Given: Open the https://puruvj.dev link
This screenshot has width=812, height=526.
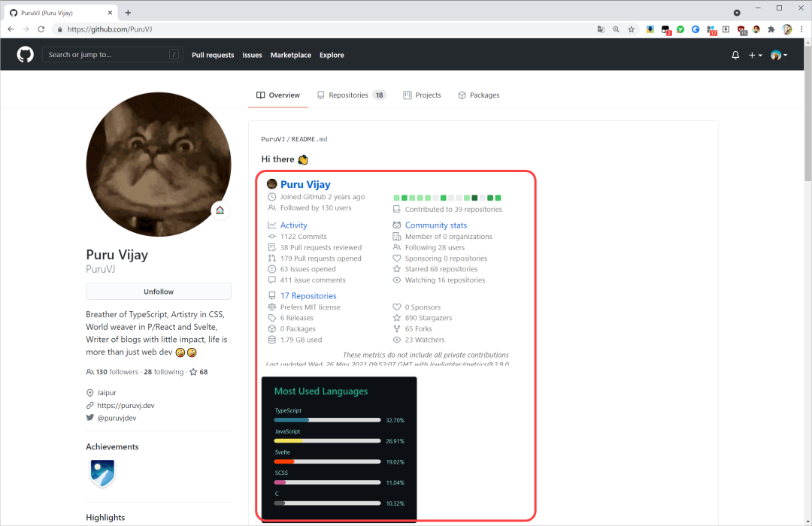Looking at the screenshot, I should (x=126, y=405).
